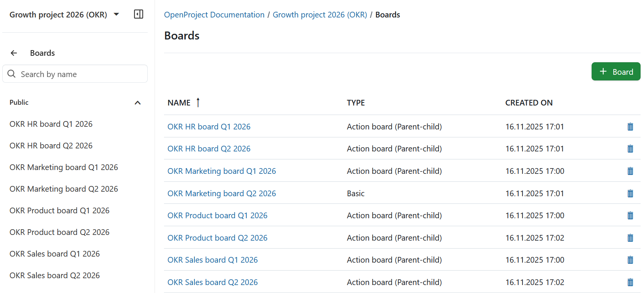Open OKR HR board Q2 2026 from the table
Viewport: 644px width, 293px height.
click(x=209, y=149)
